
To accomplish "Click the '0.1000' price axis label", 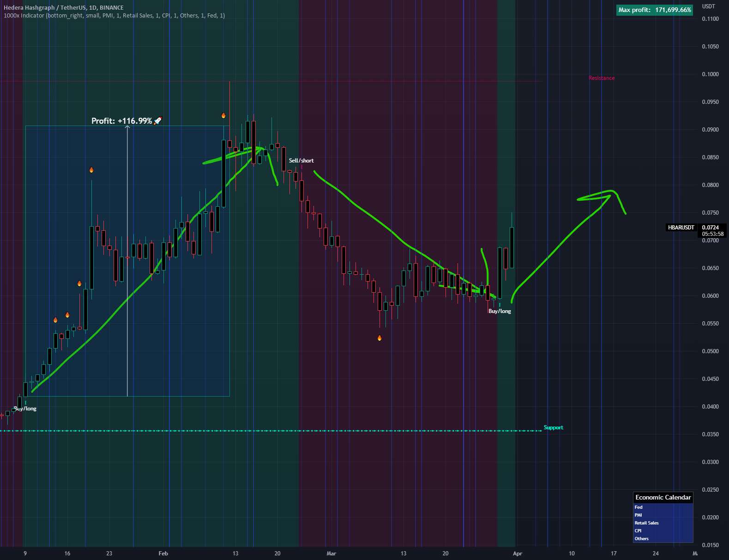I will pos(710,74).
